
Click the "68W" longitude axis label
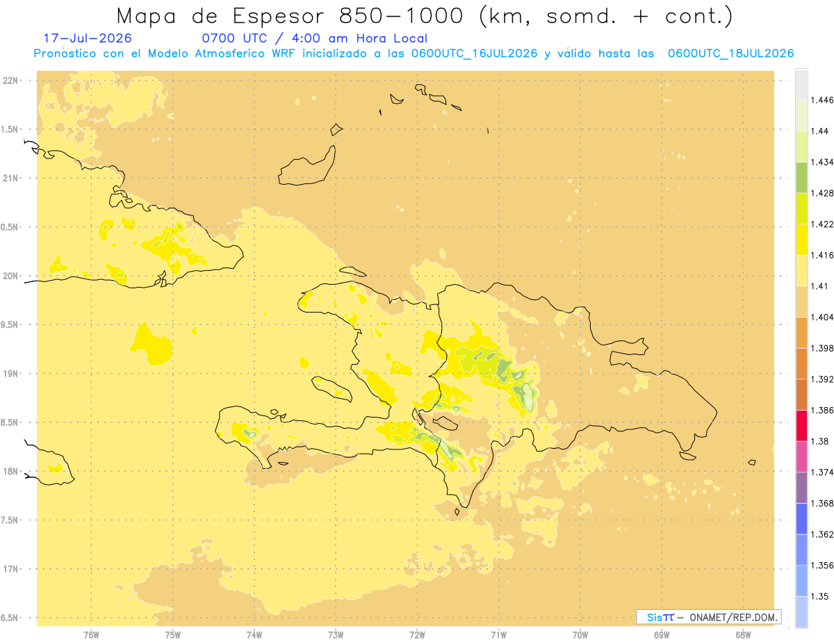click(743, 635)
